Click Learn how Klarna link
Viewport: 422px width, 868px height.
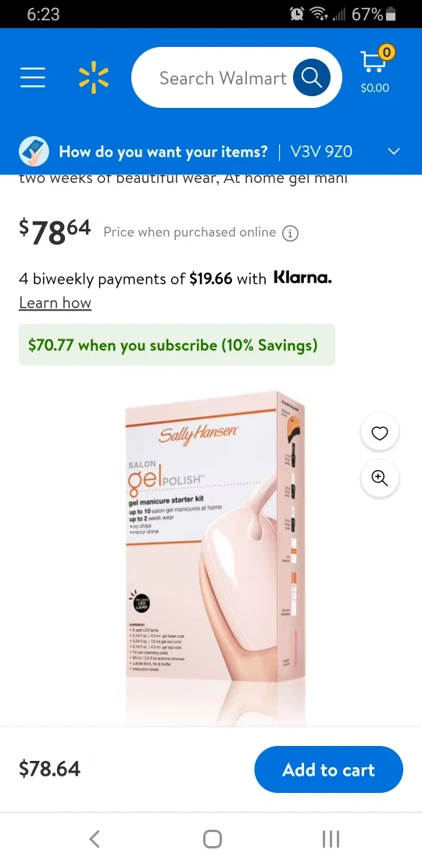[x=55, y=303]
